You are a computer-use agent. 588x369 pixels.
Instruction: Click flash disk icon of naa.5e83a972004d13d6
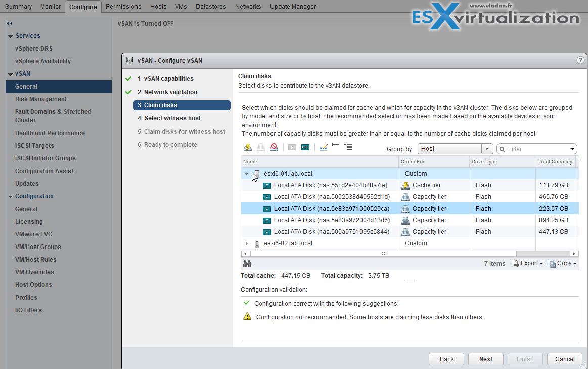pos(267,220)
